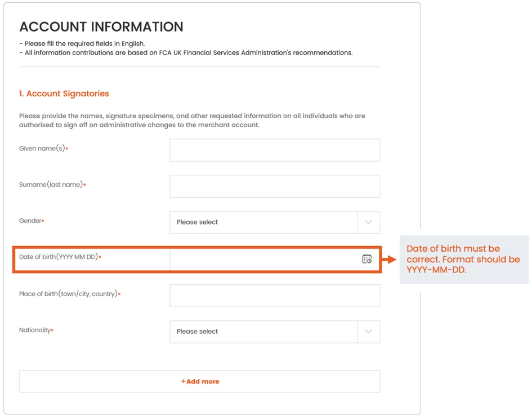Focus the Given name(s) input field
This screenshot has width=532, height=420.
(275, 150)
